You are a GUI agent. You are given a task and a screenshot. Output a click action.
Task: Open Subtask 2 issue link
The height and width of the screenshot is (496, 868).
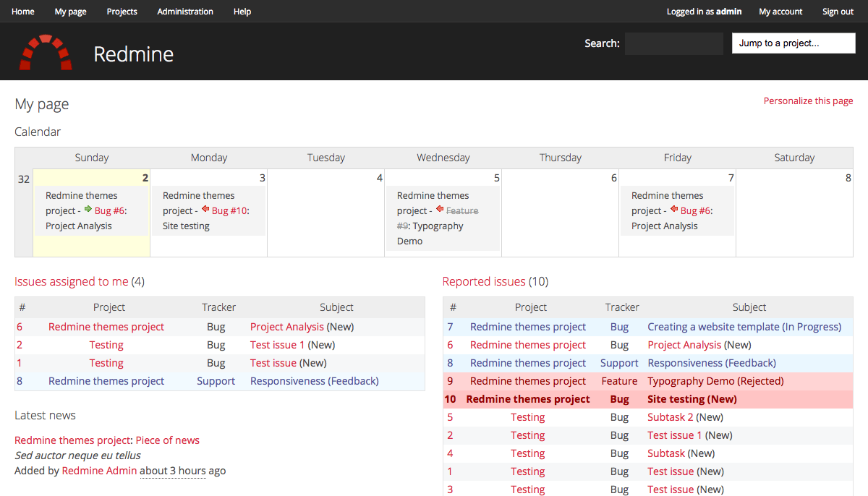(671, 417)
